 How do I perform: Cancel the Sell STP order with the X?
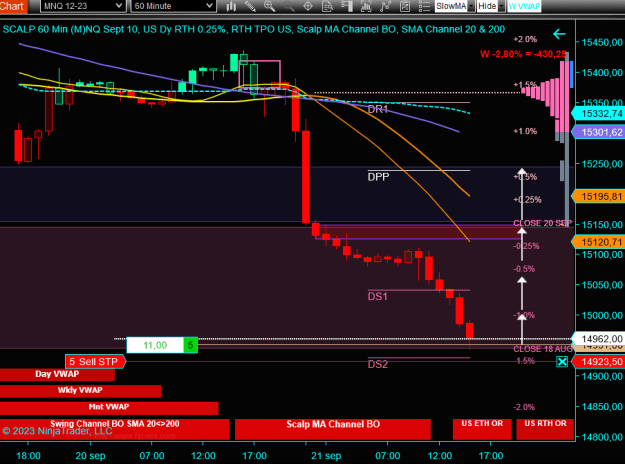coord(562,362)
